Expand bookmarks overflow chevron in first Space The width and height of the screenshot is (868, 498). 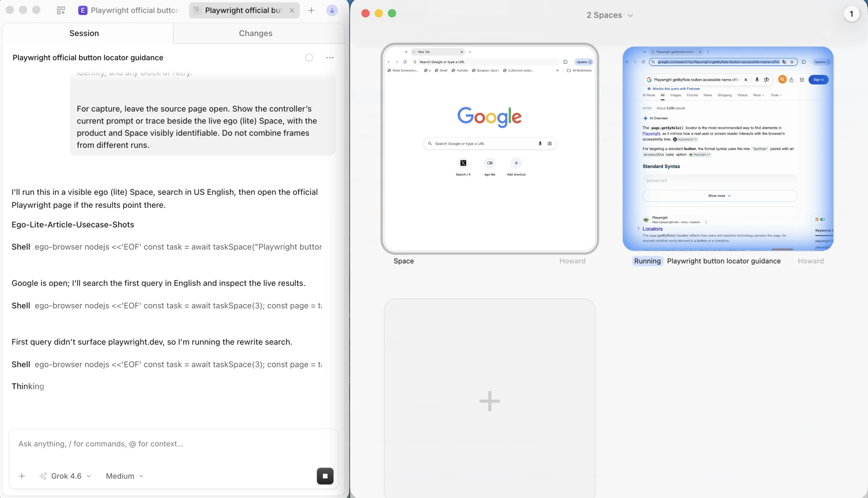click(x=557, y=71)
